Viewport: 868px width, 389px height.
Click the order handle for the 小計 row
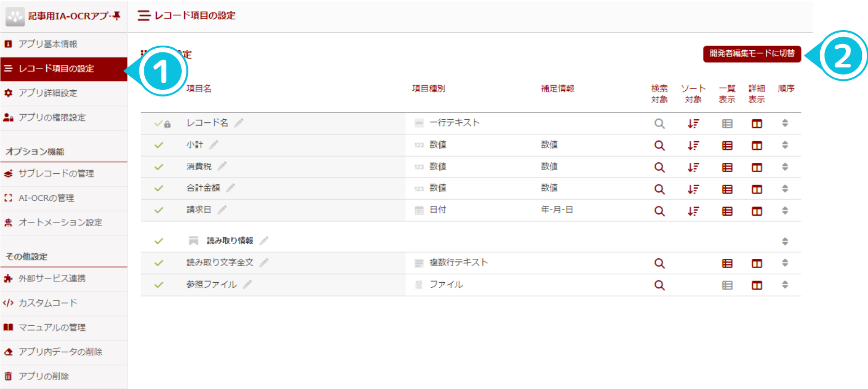point(785,145)
